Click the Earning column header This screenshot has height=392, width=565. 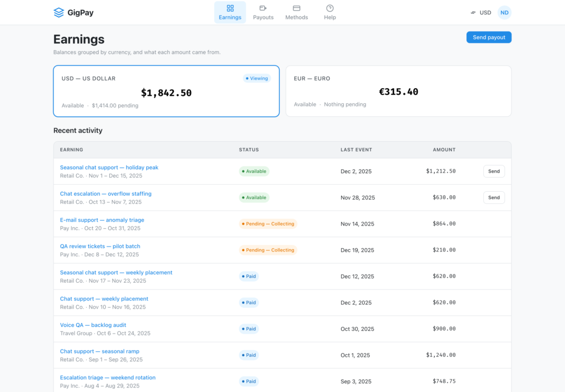(71, 150)
